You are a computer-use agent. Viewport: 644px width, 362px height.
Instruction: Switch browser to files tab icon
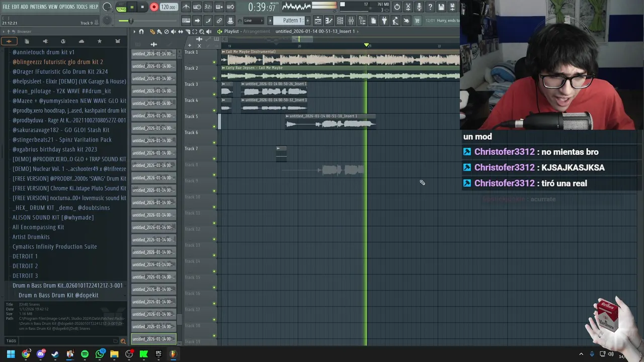(x=27, y=41)
